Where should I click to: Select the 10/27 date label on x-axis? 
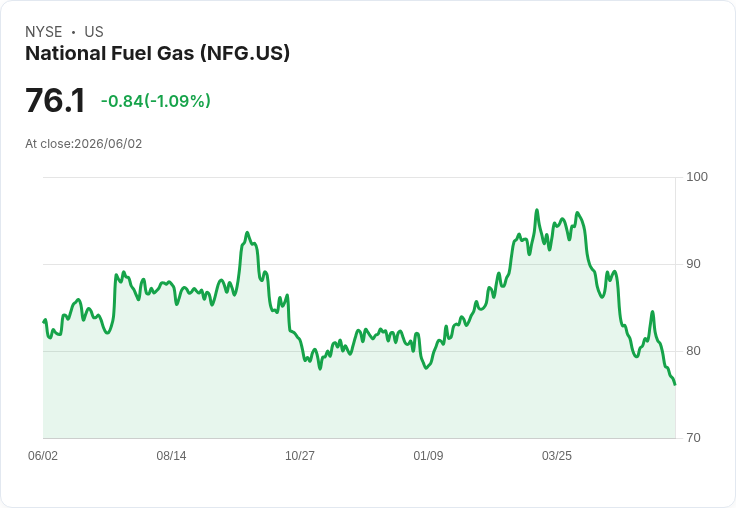point(300,455)
